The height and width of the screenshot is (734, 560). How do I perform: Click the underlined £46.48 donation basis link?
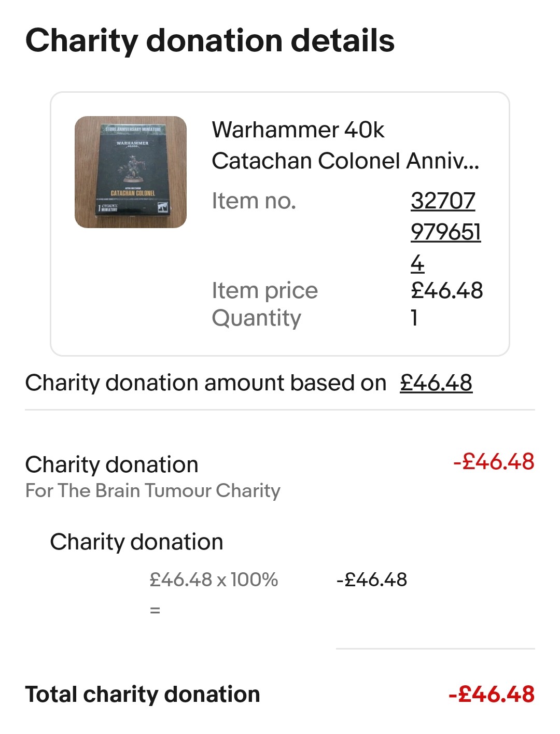click(x=436, y=383)
